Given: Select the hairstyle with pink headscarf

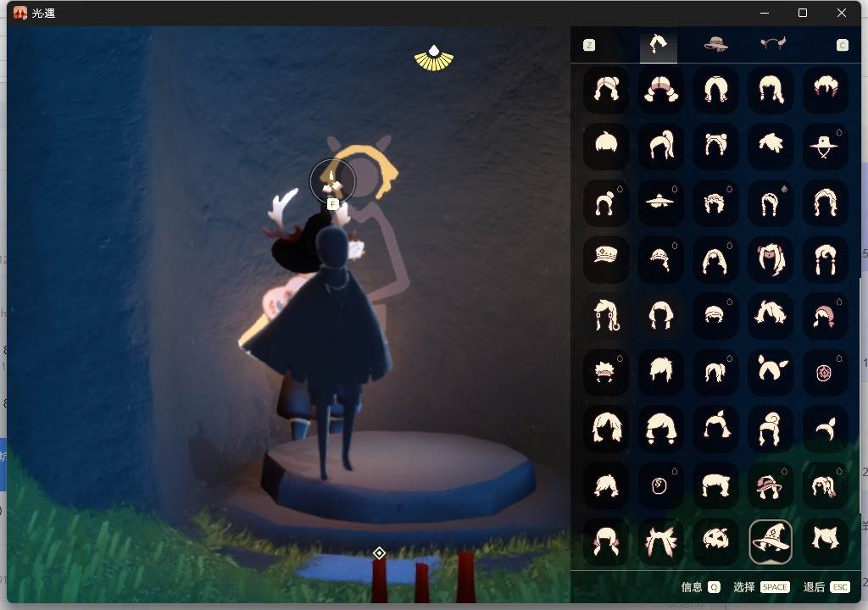Looking at the screenshot, I should tap(825, 315).
